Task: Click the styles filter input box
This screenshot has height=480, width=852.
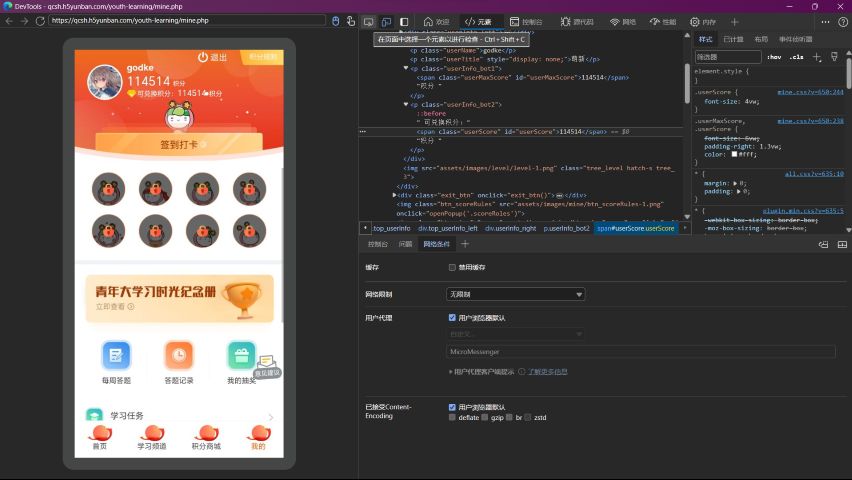Action: click(x=728, y=57)
